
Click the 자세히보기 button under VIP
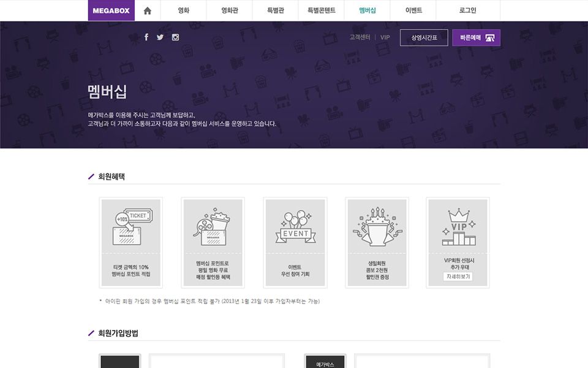click(x=458, y=277)
